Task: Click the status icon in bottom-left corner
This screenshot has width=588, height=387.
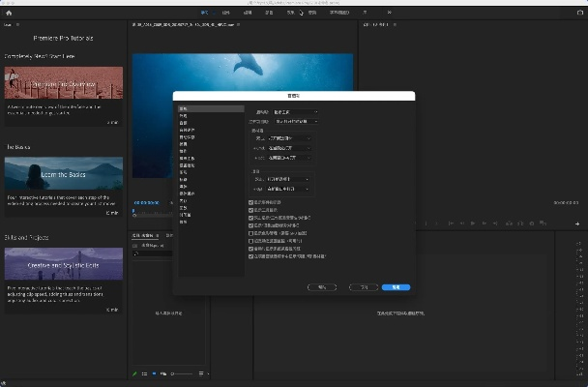Action: (6, 381)
